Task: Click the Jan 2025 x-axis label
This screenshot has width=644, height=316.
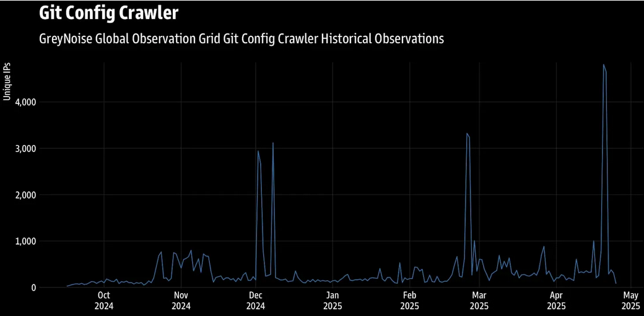Action: point(333,301)
